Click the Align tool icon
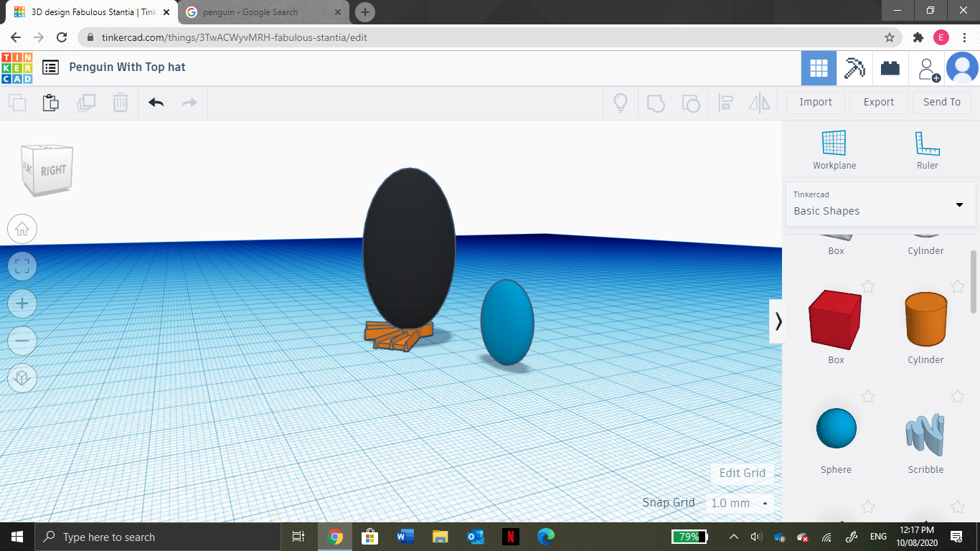Viewport: 980px width, 551px height. pyautogui.click(x=725, y=103)
